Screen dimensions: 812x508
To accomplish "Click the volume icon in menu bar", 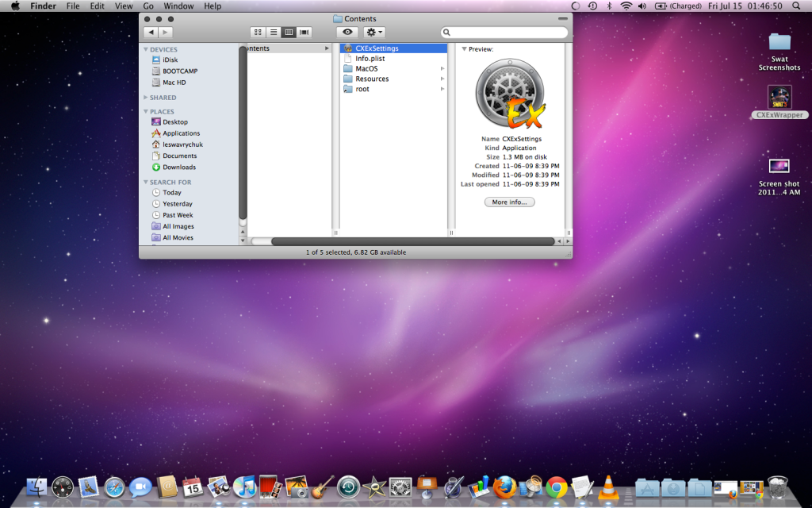I will pos(642,6).
